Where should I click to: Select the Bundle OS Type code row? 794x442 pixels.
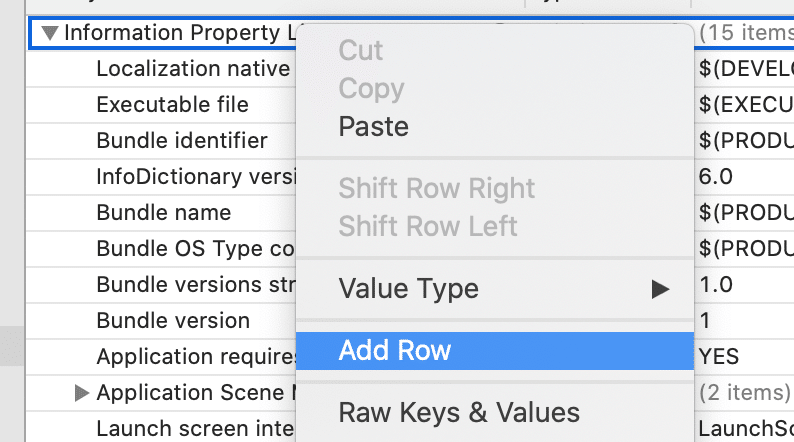(x=194, y=249)
